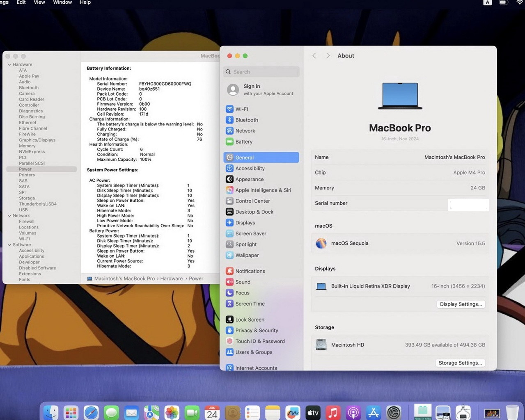Screen dimensions: 525x420
Task: Click the input source A icon in menu bar
Action: pyautogui.click(x=487, y=2)
